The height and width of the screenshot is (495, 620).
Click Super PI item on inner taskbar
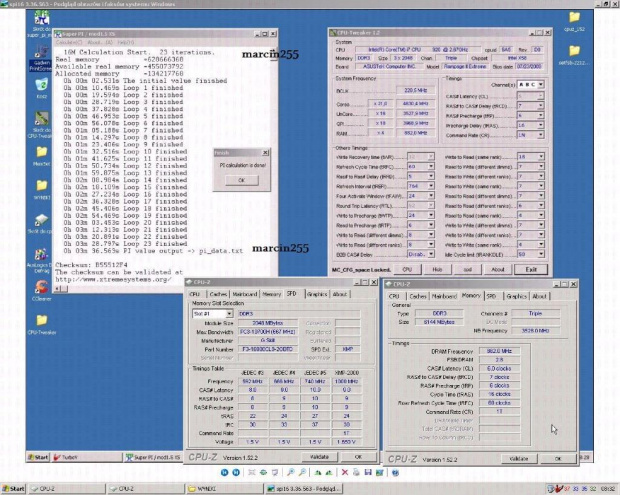[x=153, y=457]
